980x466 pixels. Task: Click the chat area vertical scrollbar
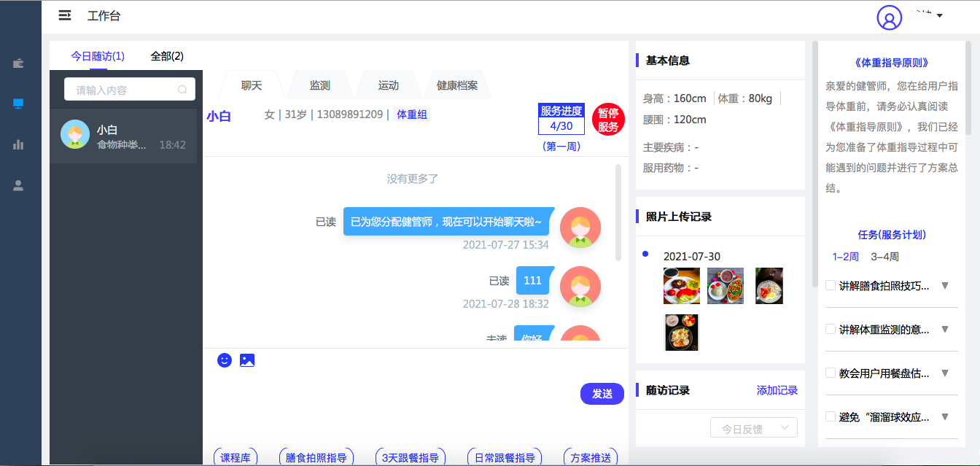(618, 211)
